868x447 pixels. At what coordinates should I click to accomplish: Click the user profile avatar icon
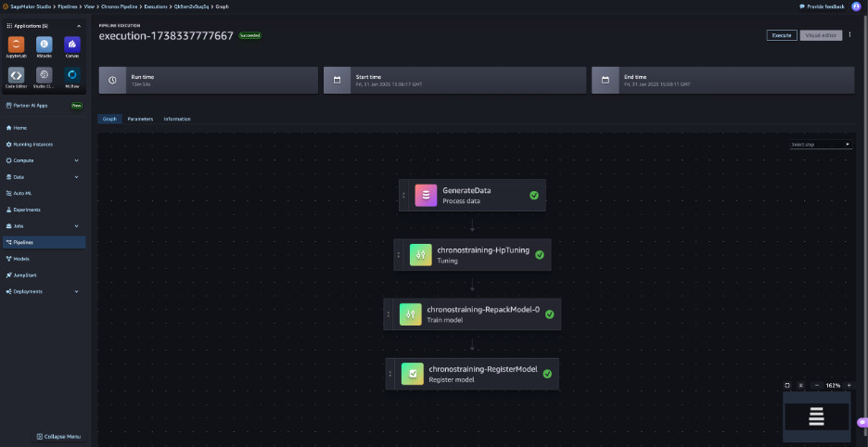(x=857, y=6)
